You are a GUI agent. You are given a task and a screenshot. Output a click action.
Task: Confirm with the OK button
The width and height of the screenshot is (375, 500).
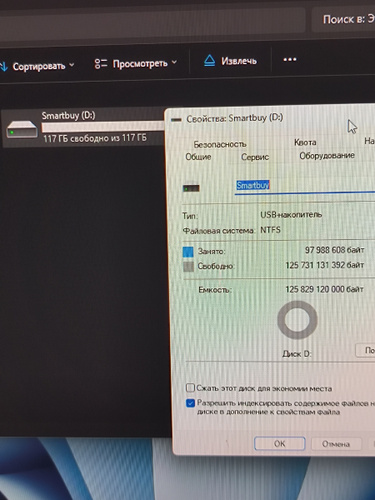click(x=280, y=444)
